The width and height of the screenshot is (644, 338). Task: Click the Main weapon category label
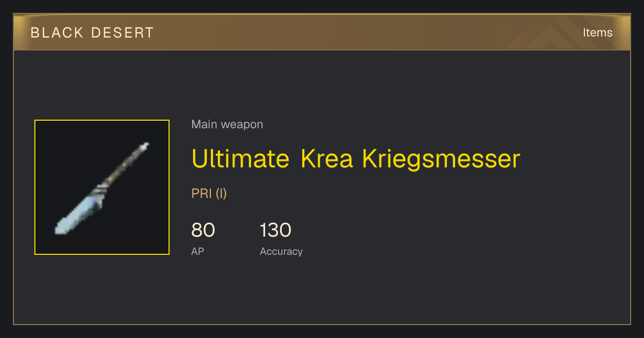click(227, 124)
